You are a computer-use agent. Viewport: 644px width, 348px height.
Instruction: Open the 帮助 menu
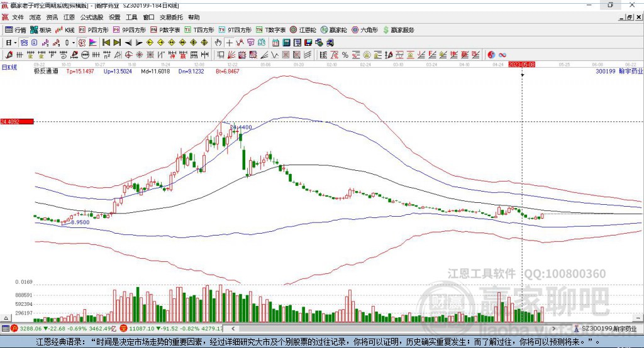[x=194, y=17]
